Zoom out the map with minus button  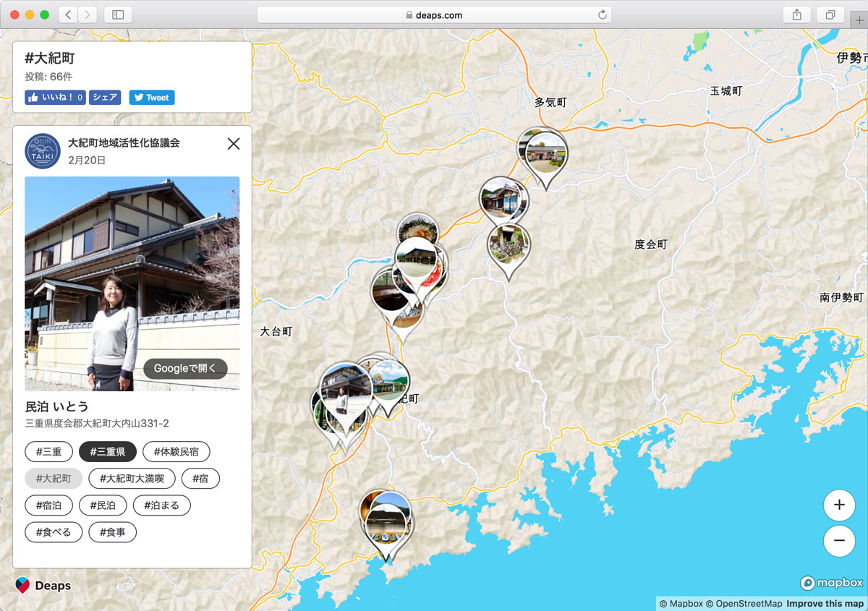click(839, 540)
